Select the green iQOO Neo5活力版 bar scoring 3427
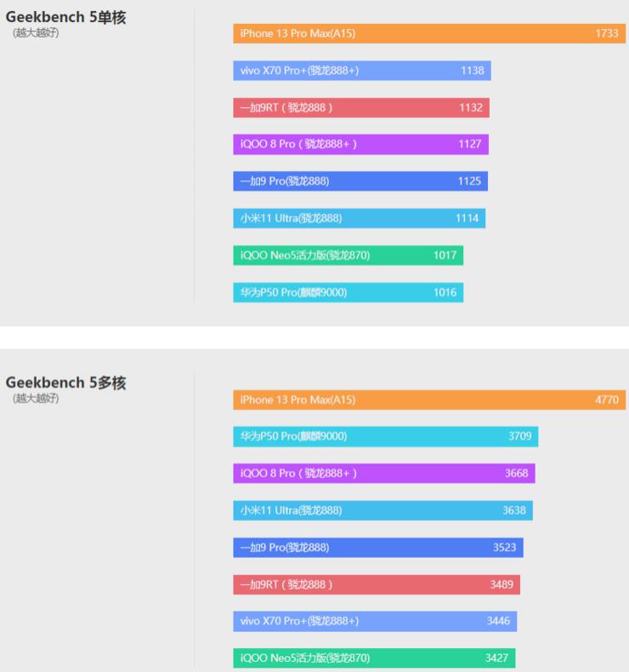Viewport: 629px width, 672px height. (x=374, y=658)
